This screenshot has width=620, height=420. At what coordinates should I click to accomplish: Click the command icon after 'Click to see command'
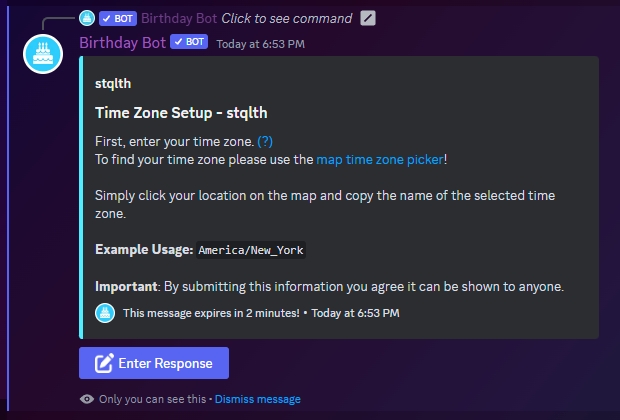pos(368,18)
